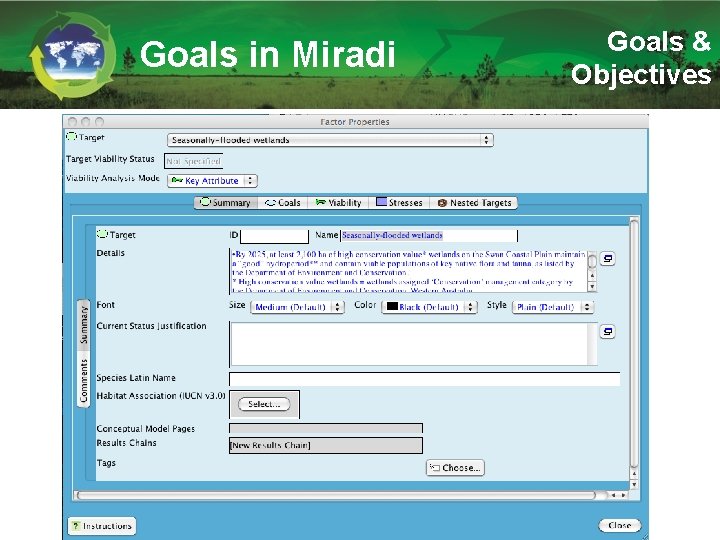Click the Target Viability Status 'Not Specified' field
Viewport: 720px width, 540px height.
click(193, 161)
